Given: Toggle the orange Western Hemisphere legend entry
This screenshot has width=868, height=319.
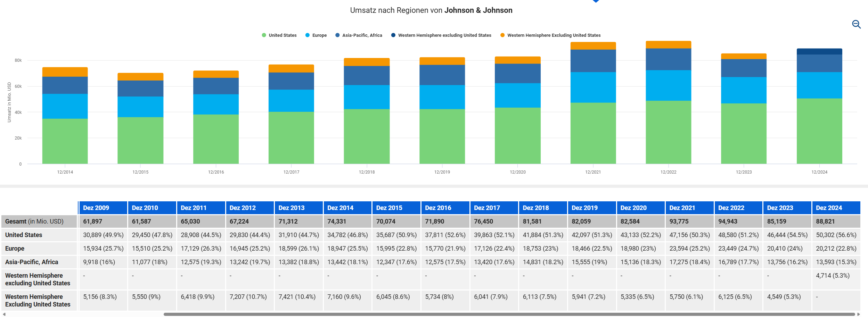Looking at the screenshot, I should tap(550, 35).
